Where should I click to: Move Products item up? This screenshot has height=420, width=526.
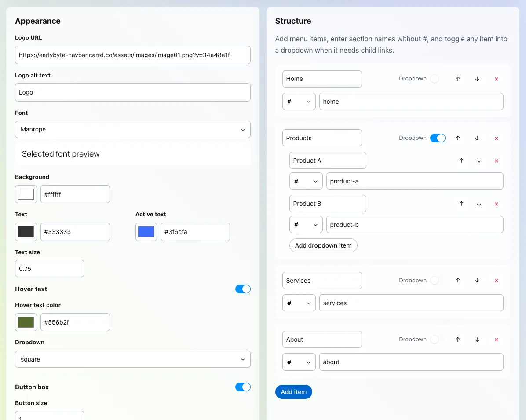457,138
